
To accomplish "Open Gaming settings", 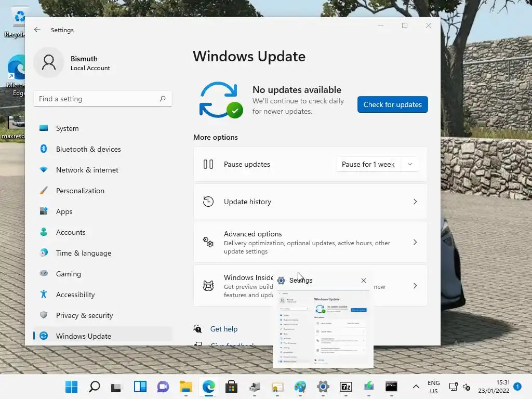I will tap(103, 273).
